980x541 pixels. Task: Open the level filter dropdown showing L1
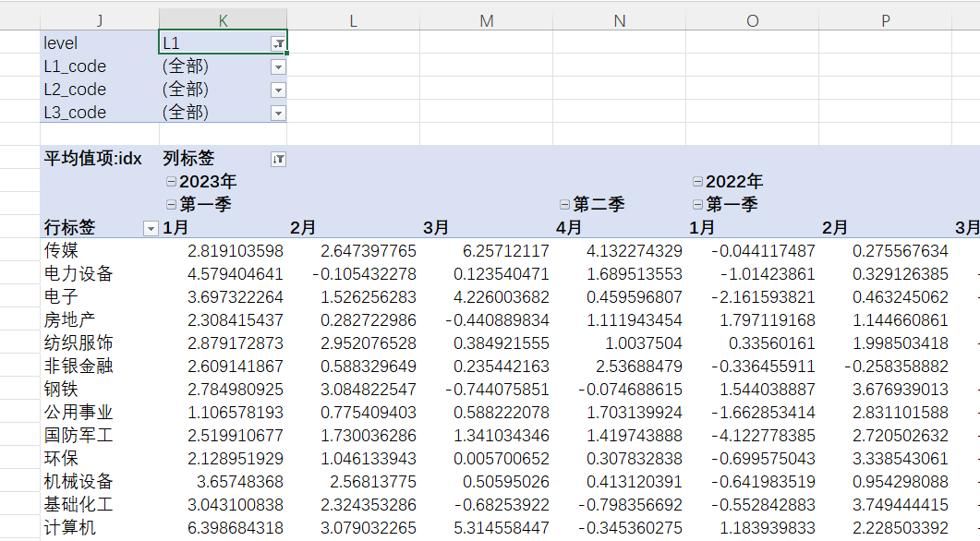click(278, 43)
